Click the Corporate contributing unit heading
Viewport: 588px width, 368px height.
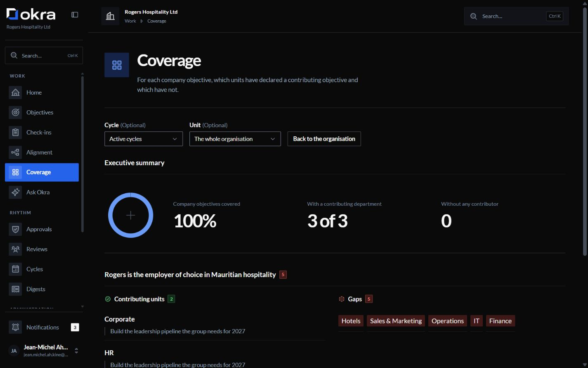(120, 319)
